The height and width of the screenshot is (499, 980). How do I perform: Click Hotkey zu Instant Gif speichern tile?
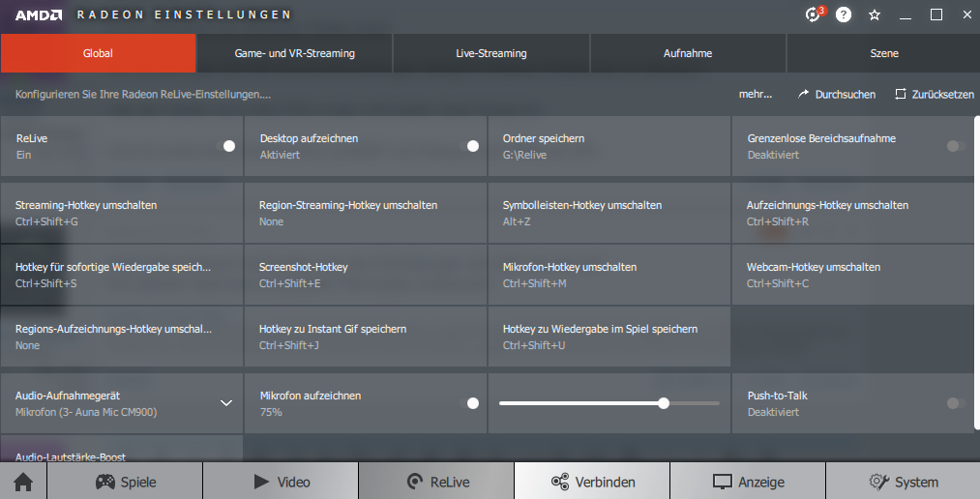[x=366, y=337]
